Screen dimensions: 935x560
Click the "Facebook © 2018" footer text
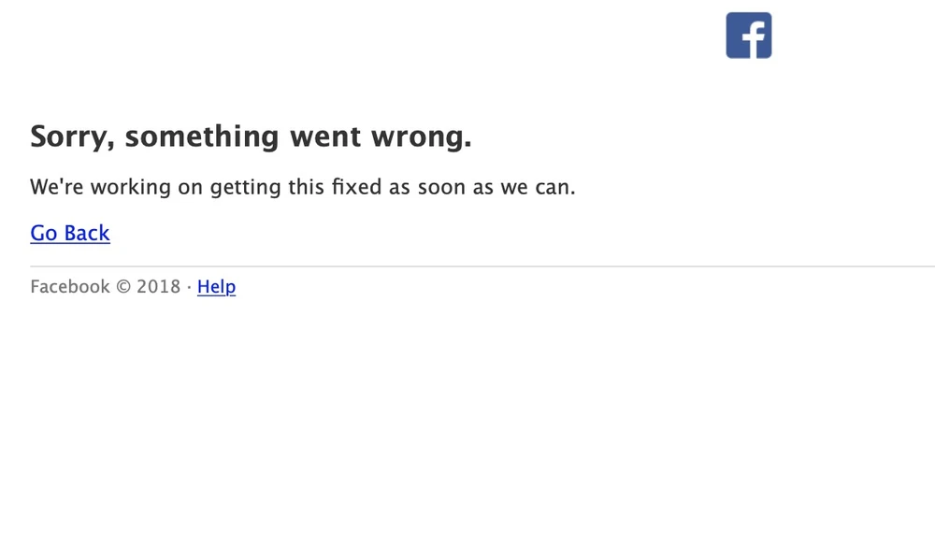pyautogui.click(x=105, y=287)
